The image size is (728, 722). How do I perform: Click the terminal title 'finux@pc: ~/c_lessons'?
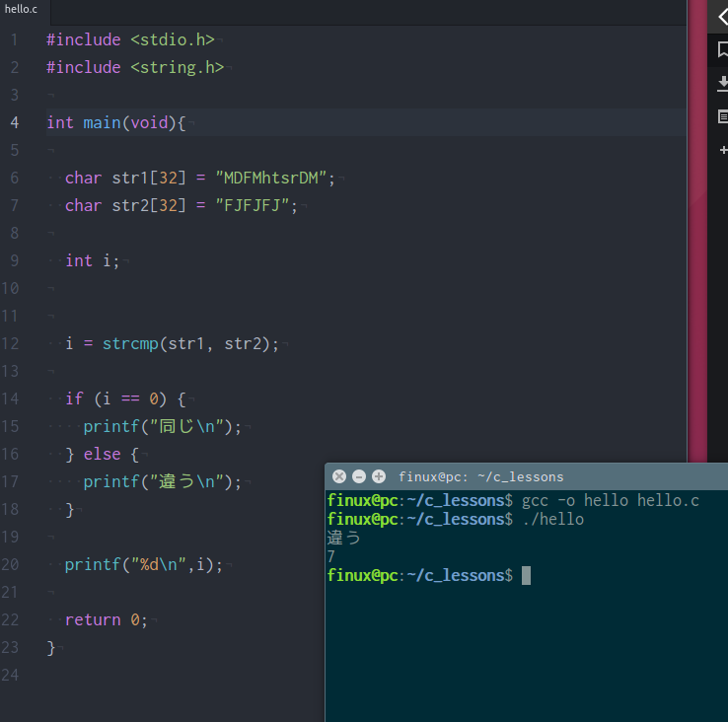click(481, 476)
